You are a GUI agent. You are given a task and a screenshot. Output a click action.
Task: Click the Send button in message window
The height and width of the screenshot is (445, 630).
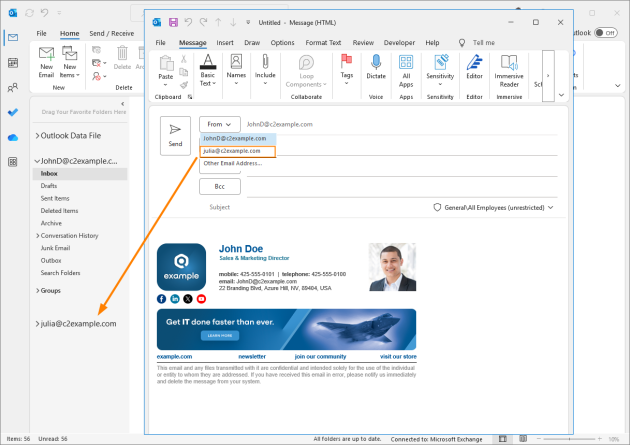click(x=175, y=136)
